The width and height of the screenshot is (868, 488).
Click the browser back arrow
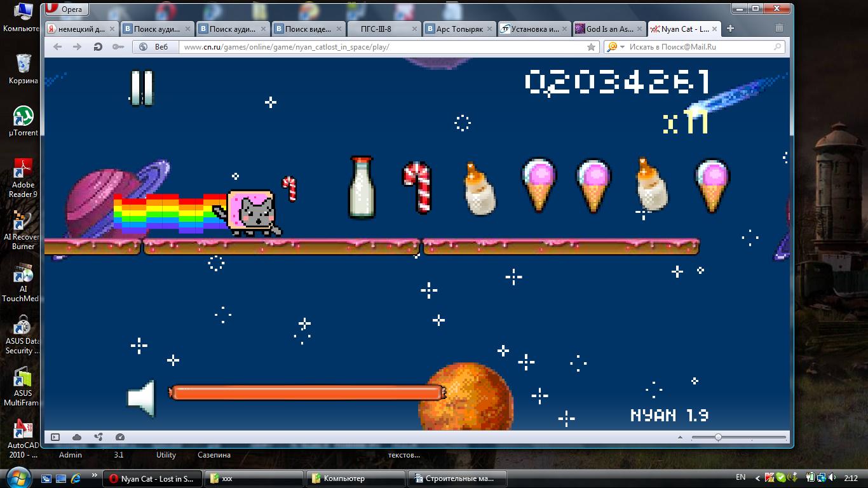point(58,47)
